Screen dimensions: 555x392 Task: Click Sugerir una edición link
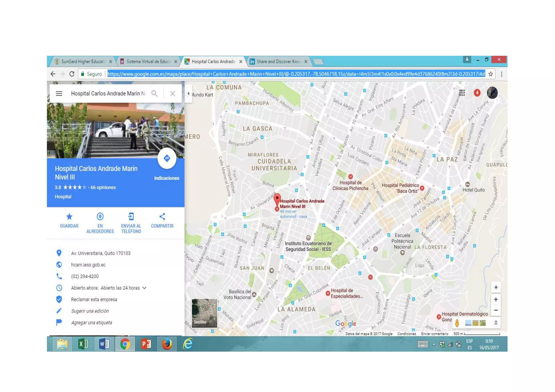click(90, 311)
